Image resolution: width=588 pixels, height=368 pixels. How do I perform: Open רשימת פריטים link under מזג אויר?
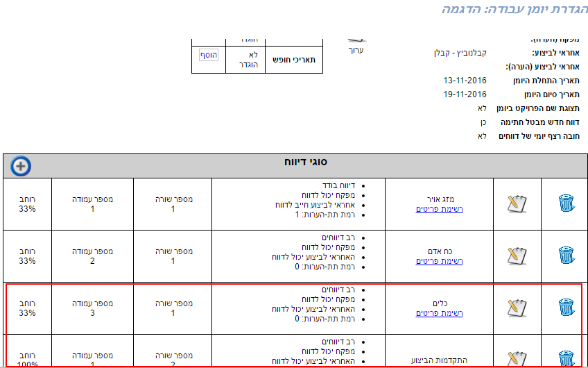[439, 209]
